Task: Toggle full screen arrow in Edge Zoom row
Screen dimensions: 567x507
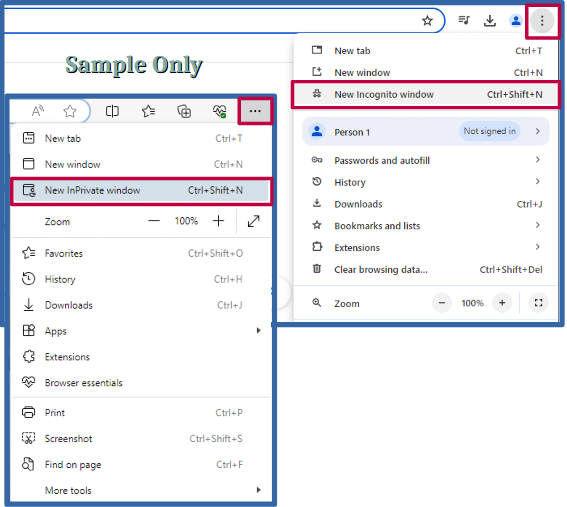Action: [253, 221]
